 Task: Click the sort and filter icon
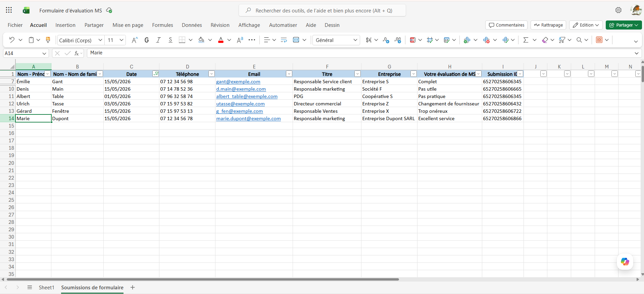click(562, 40)
